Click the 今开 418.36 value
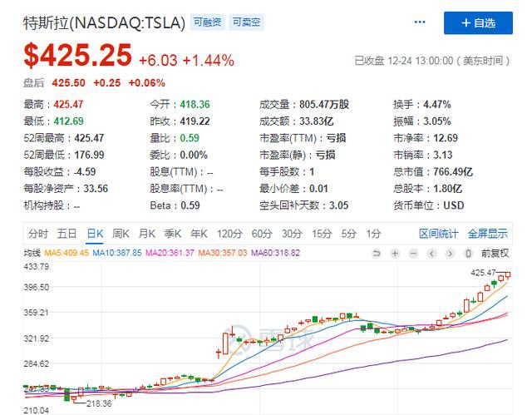The width and height of the screenshot is (532, 415). pos(195,105)
